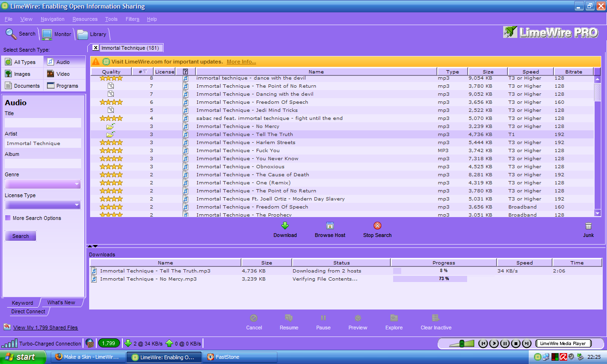Viewport: 607px width, 364px height.
Task: Open the Filters menu
Action: (x=132, y=19)
